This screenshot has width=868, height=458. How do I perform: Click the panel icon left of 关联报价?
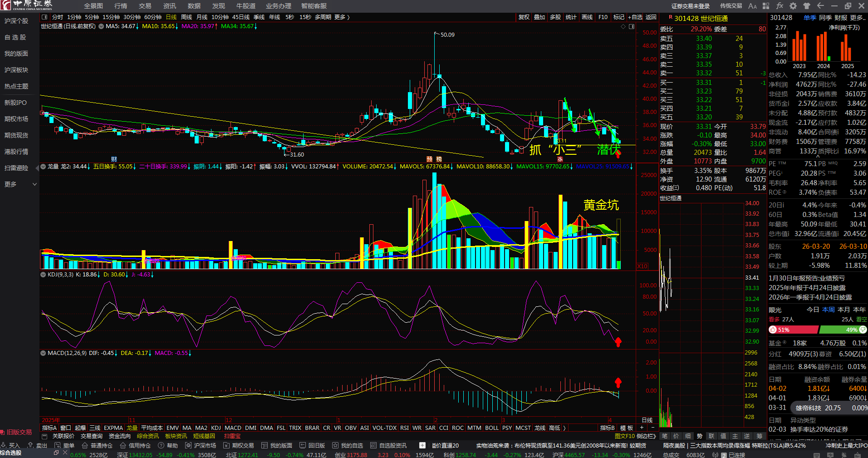pos(44,436)
